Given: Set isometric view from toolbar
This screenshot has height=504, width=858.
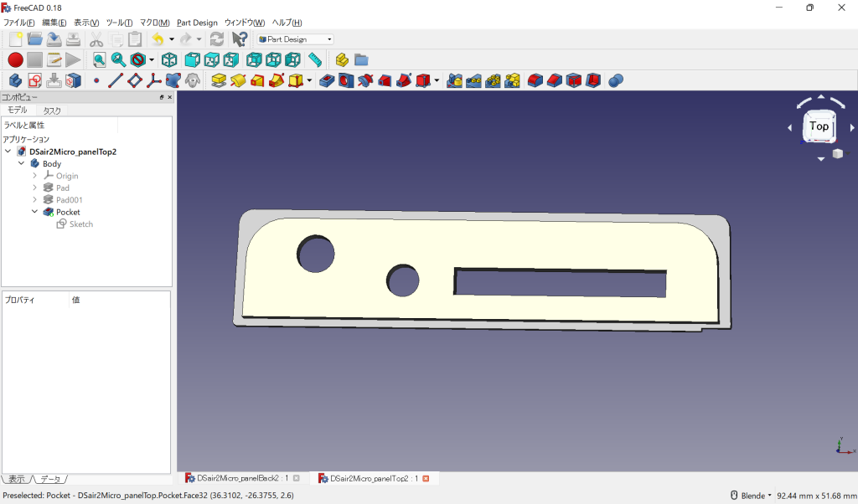Looking at the screenshot, I should tap(169, 59).
